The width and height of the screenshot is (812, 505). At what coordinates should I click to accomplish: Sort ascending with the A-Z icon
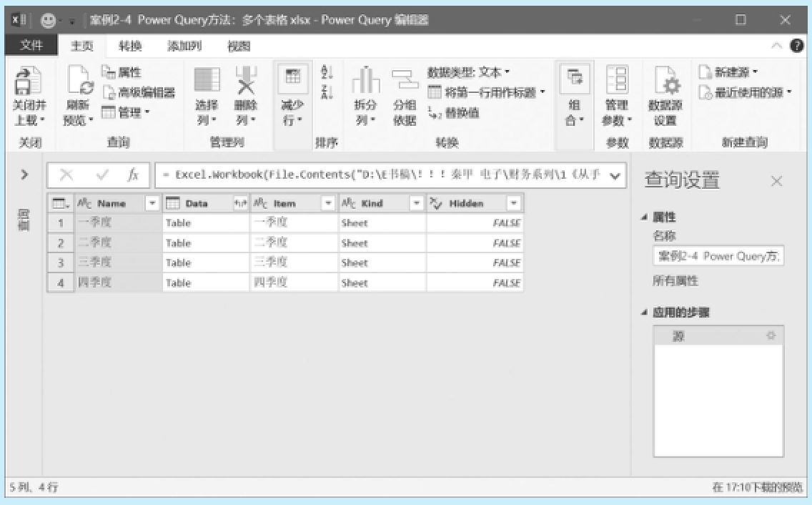coord(327,72)
